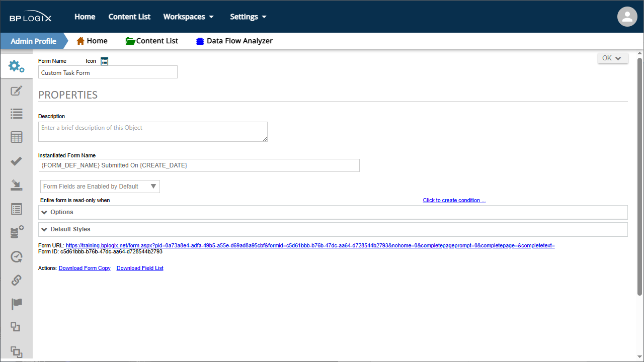Select the checkmark icon in sidebar
Image resolution: width=644 pixels, height=362 pixels.
17,161
